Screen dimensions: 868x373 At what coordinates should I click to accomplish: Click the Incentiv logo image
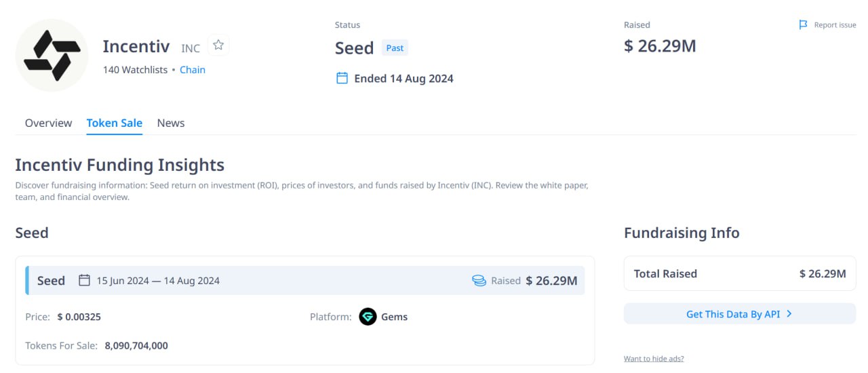click(x=52, y=55)
